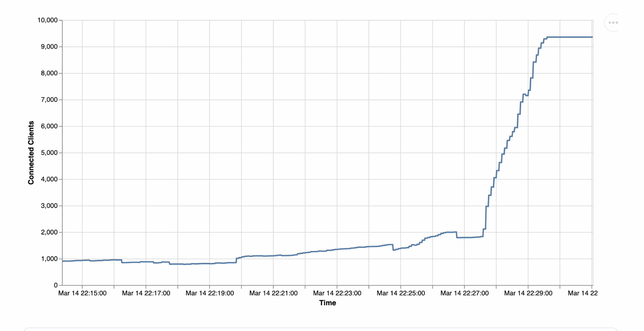Select the 'Mar 14 22:17:00' time label
This screenshot has width=644, height=331.
click(x=146, y=293)
